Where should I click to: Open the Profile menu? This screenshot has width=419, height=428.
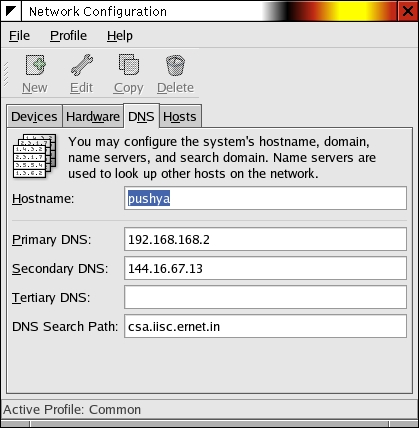(68, 36)
